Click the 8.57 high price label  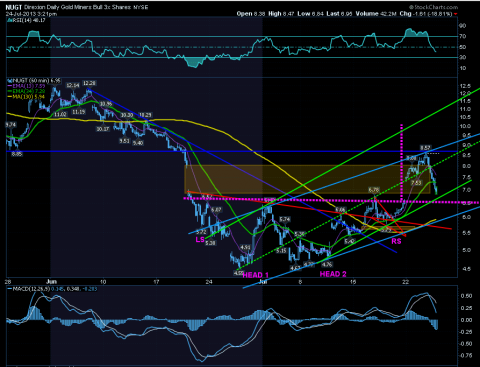(425, 147)
